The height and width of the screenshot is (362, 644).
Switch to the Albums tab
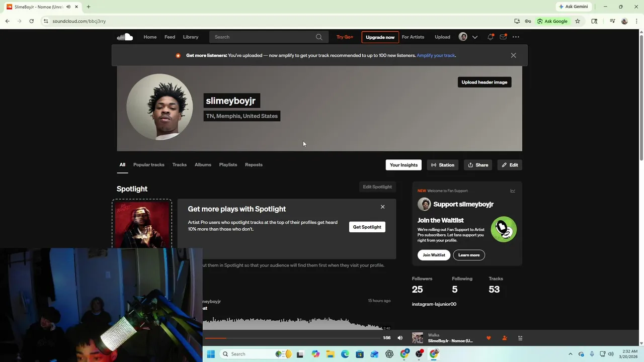pyautogui.click(x=203, y=164)
